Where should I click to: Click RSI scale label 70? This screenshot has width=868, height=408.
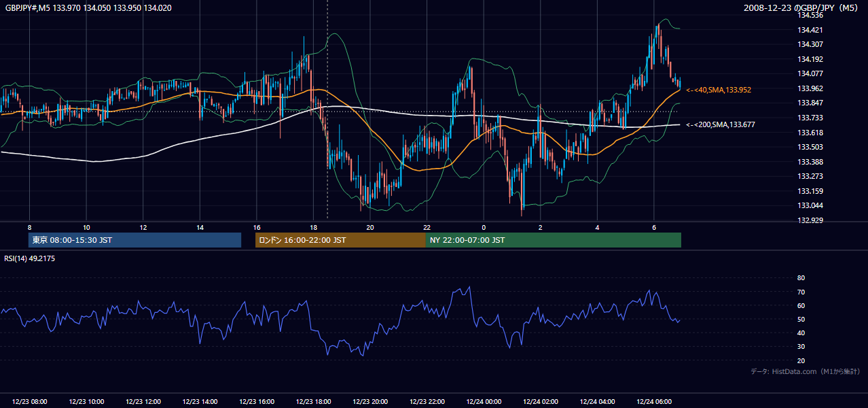pos(801,292)
